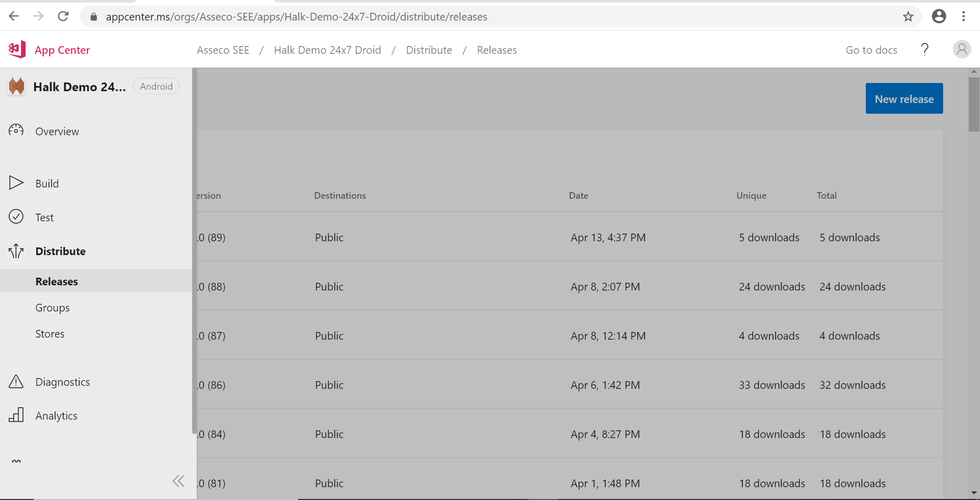Sort by Destinations column header
The width and height of the screenshot is (980, 500).
340,195
